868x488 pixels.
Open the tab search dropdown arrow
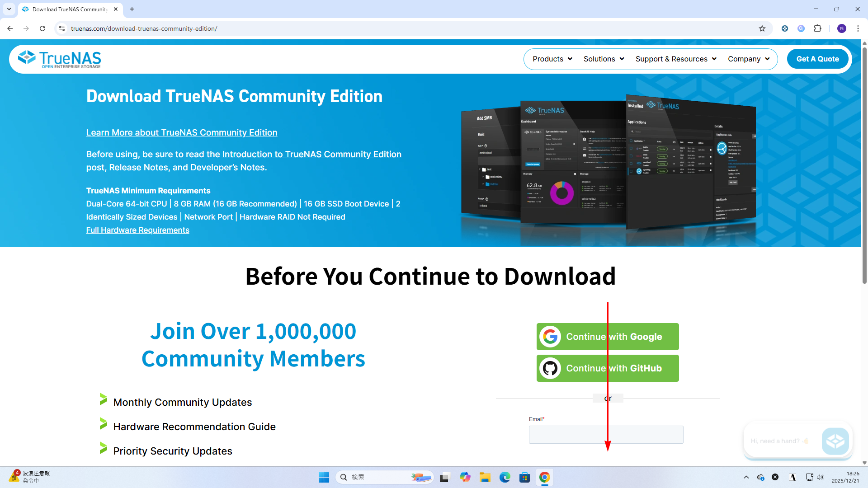[x=9, y=9]
